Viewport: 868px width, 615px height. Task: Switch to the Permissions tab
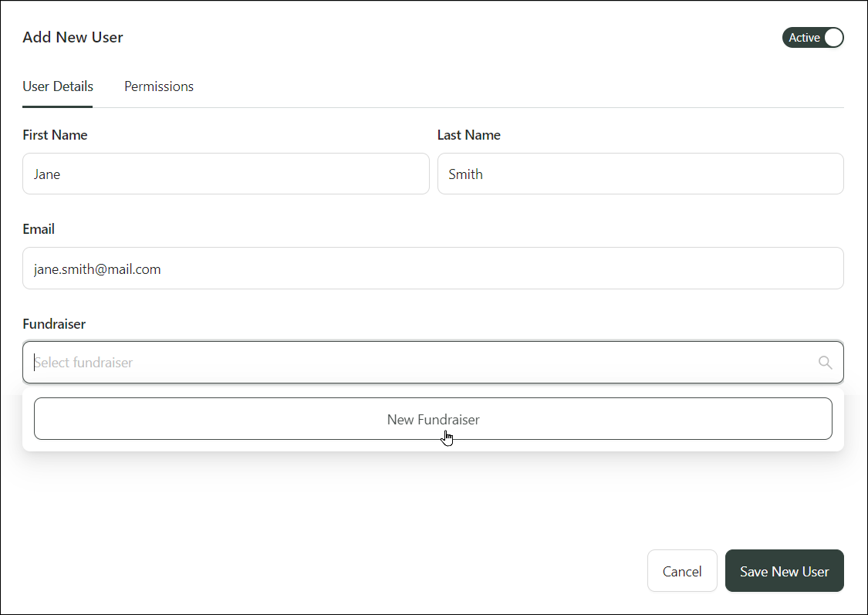coord(159,86)
